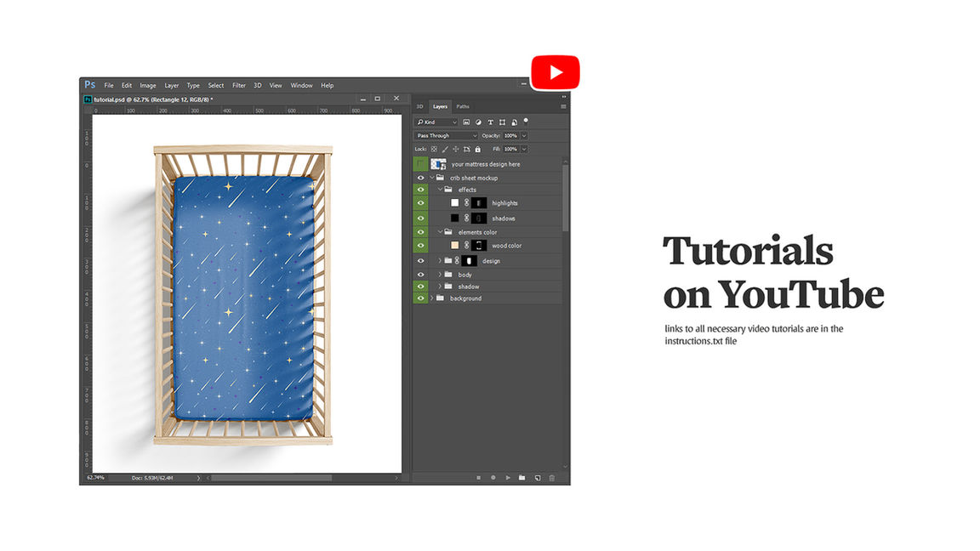Click the canvas horizontal scrollbar
This screenshot has width=980, height=551.
(271, 478)
